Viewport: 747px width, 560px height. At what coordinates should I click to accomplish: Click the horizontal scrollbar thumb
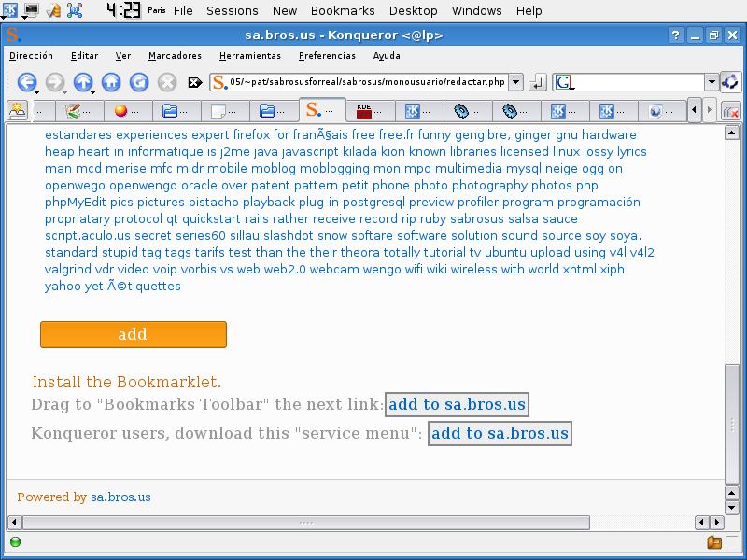[306, 523]
